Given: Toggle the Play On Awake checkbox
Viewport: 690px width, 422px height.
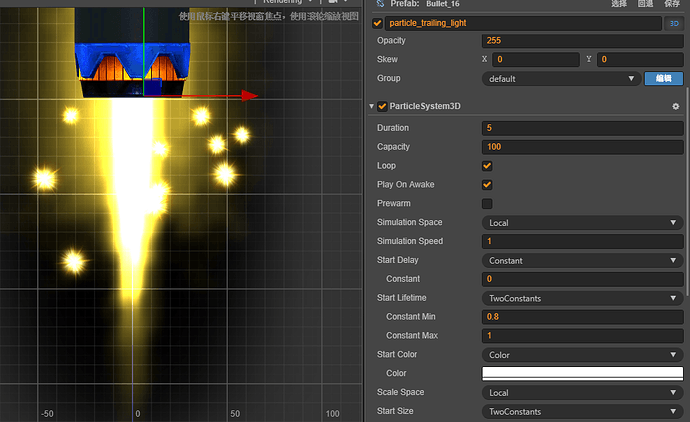Looking at the screenshot, I should (x=487, y=185).
